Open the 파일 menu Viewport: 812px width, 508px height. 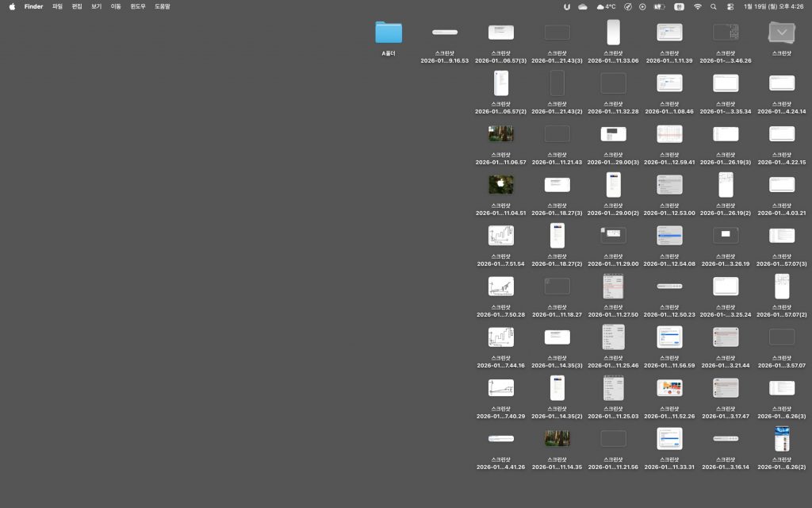(x=57, y=6)
